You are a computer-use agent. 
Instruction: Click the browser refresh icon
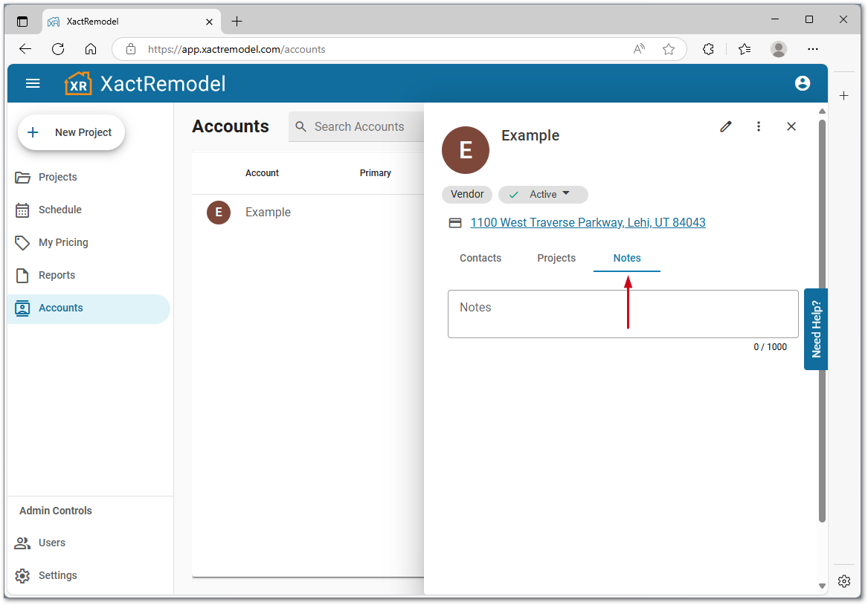[58, 49]
